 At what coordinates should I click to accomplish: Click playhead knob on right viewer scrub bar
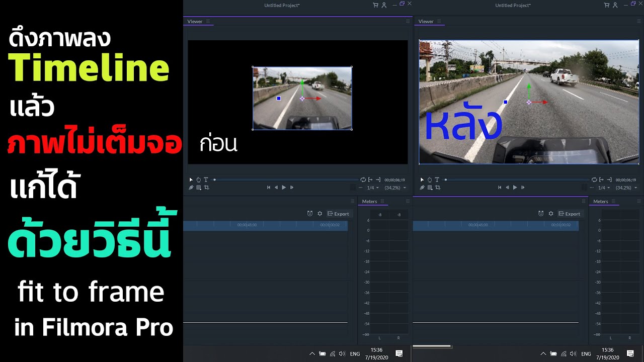pyautogui.click(x=446, y=179)
